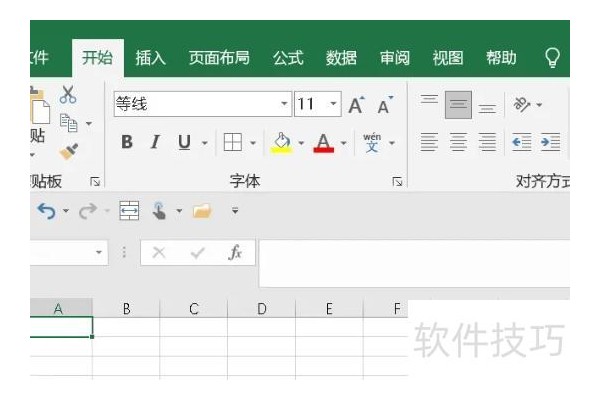Click the Copy icon
Image resolution: width=600 pixels, height=400 pixels.
pyautogui.click(x=69, y=123)
